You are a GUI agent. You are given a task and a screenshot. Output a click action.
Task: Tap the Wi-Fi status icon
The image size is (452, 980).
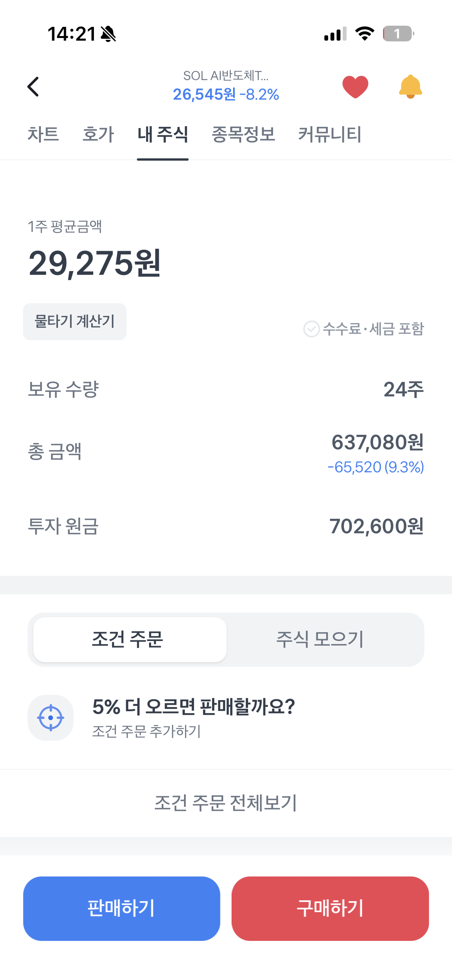click(x=365, y=34)
